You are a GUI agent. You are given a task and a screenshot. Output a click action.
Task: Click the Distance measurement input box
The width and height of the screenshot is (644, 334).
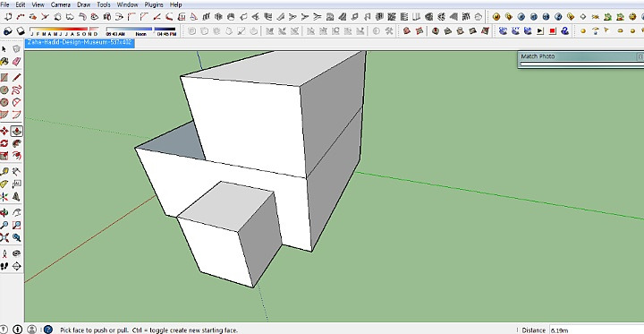coord(597,330)
